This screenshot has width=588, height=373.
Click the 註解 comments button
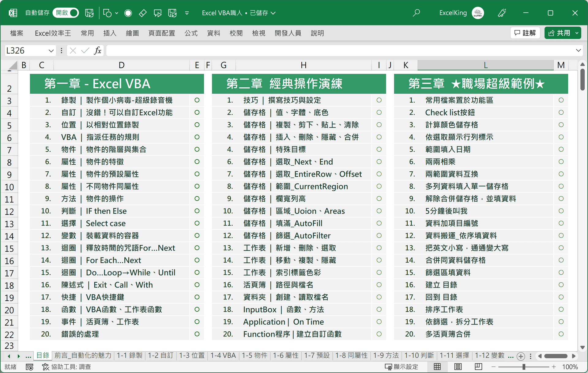pos(525,33)
